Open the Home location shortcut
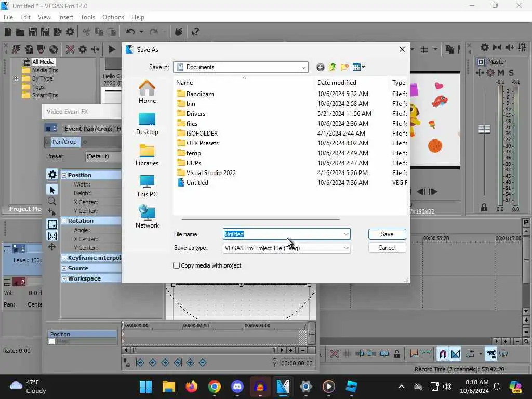Screen dimensions: 532x399 point(147,92)
